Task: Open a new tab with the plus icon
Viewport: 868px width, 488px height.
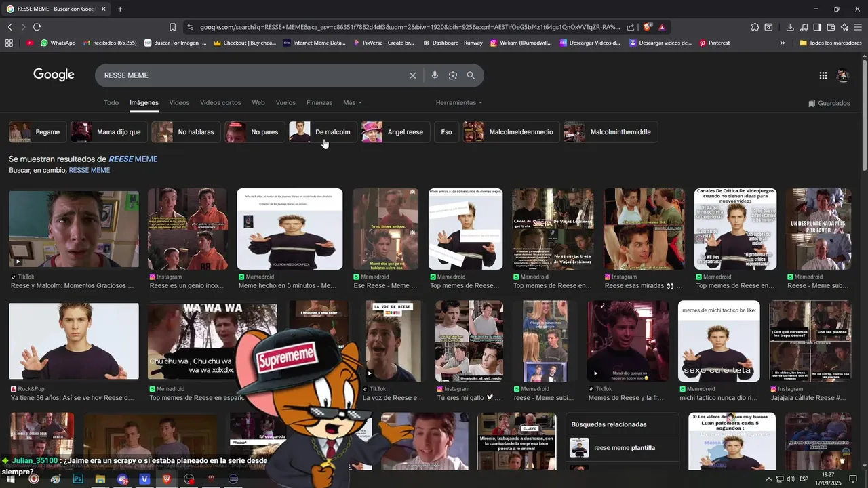Action: [120, 9]
